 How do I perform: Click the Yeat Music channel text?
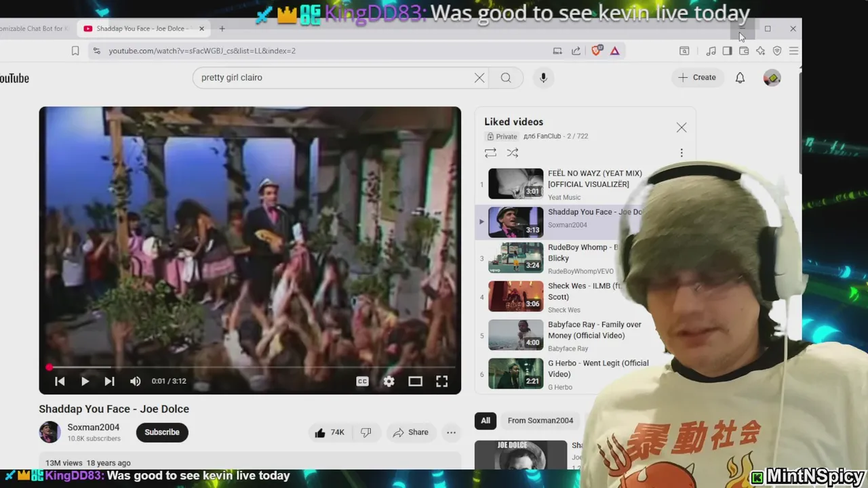(564, 197)
